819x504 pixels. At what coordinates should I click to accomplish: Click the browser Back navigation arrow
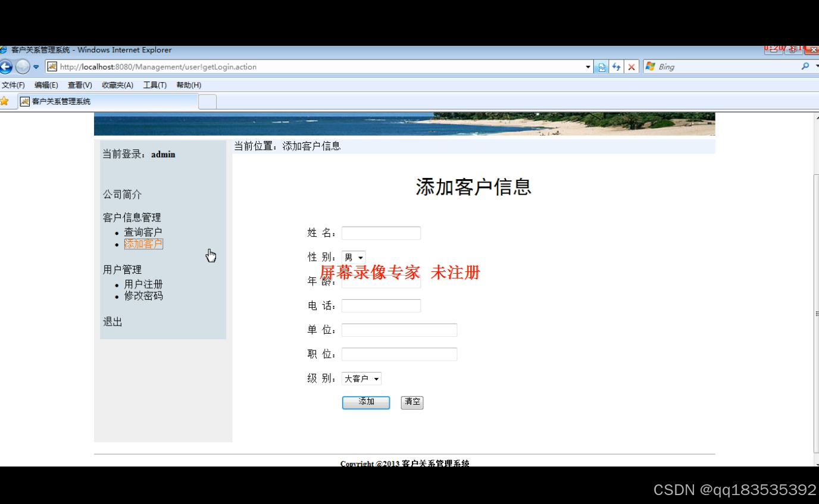pos(6,67)
